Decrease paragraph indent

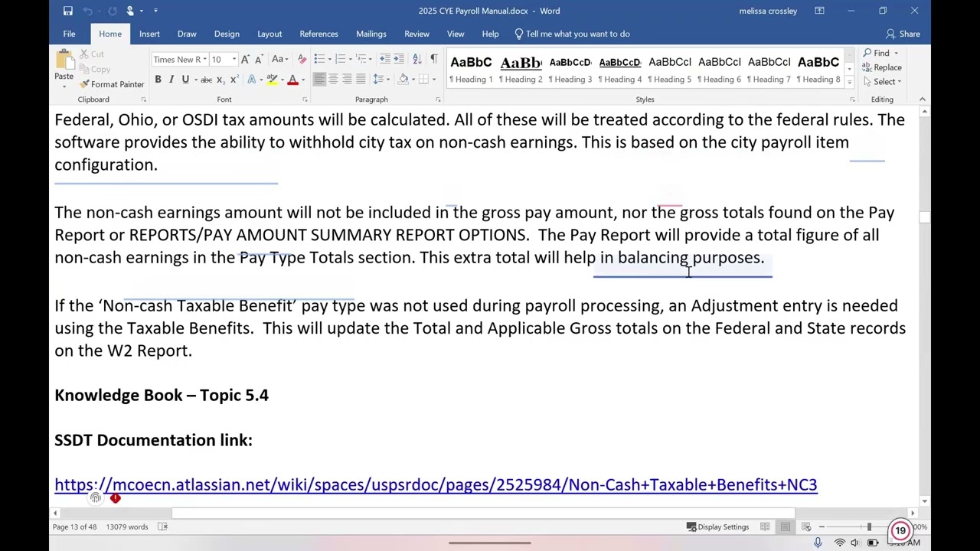point(385,60)
